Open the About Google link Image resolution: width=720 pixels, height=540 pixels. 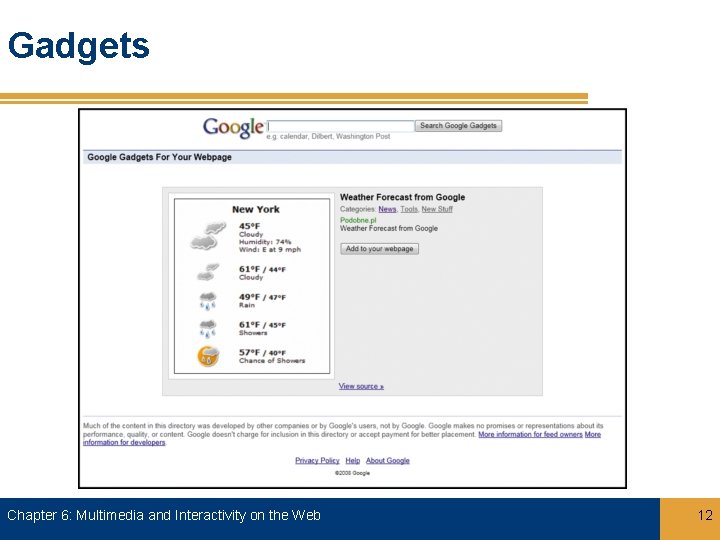click(388, 460)
